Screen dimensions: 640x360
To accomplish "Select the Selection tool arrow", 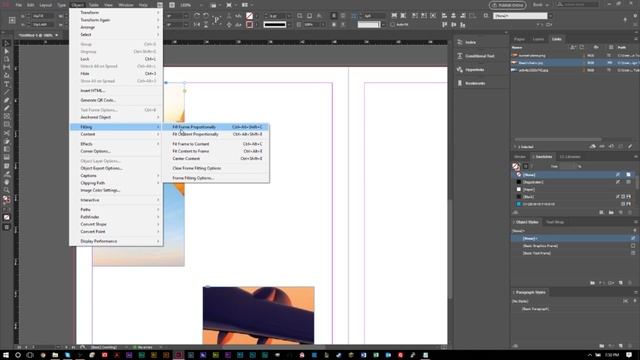I will (7, 43).
